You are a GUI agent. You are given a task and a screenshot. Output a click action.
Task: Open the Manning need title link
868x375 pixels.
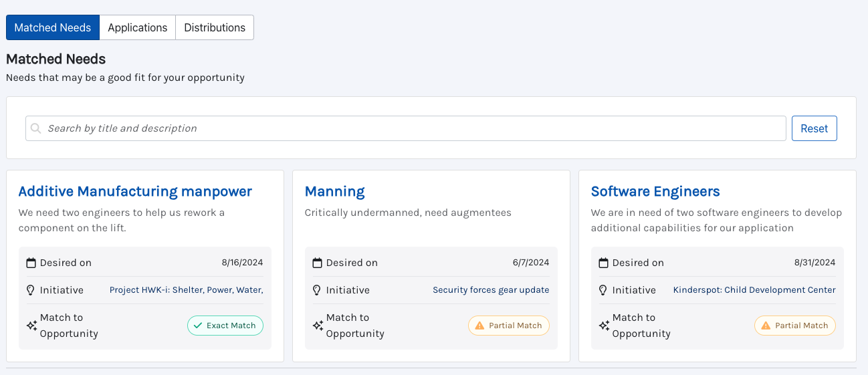pos(334,191)
